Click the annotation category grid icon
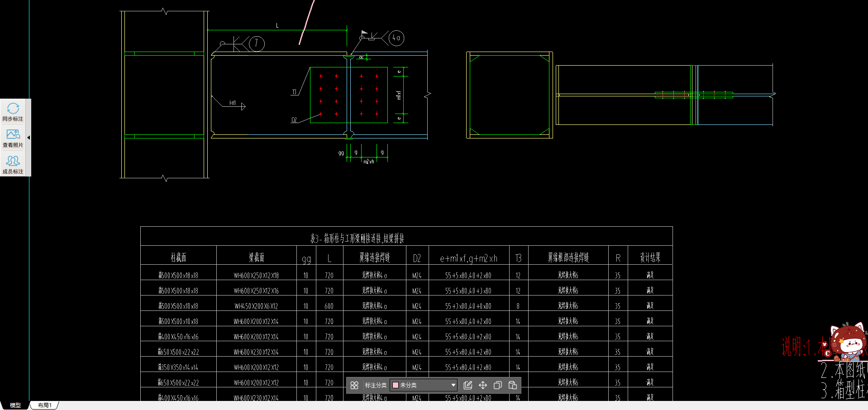 click(x=354, y=385)
